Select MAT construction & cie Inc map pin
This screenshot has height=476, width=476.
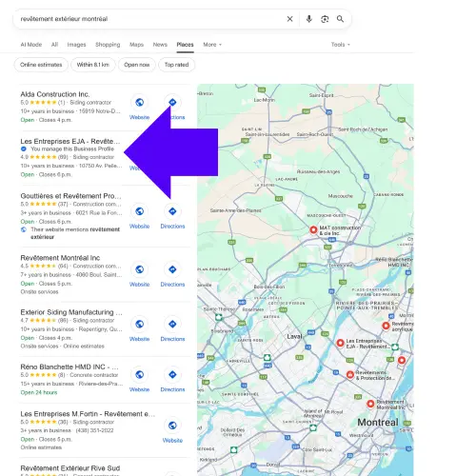(x=313, y=229)
